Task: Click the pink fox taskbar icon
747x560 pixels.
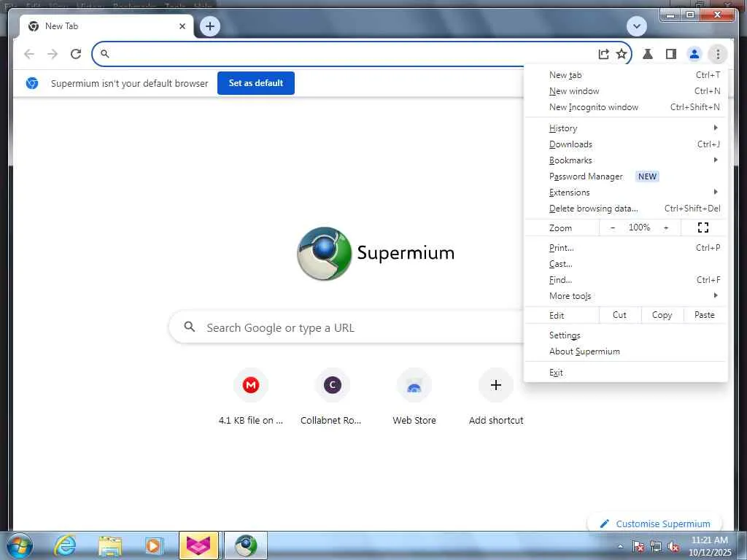Action: coord(198,545)
